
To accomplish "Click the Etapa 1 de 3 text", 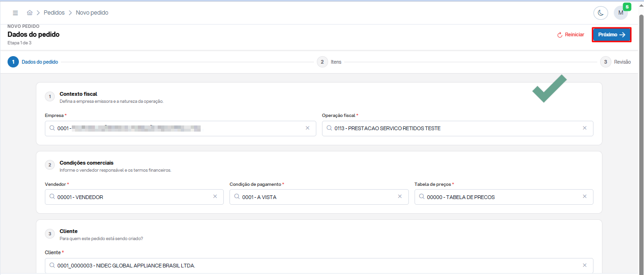I will [19, 43].
